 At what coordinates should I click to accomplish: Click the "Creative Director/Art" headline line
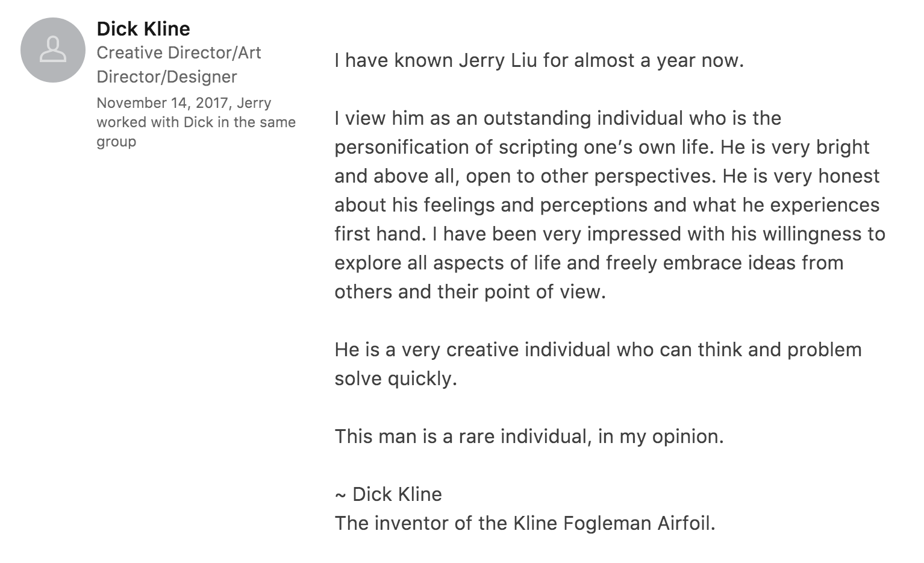179,53
